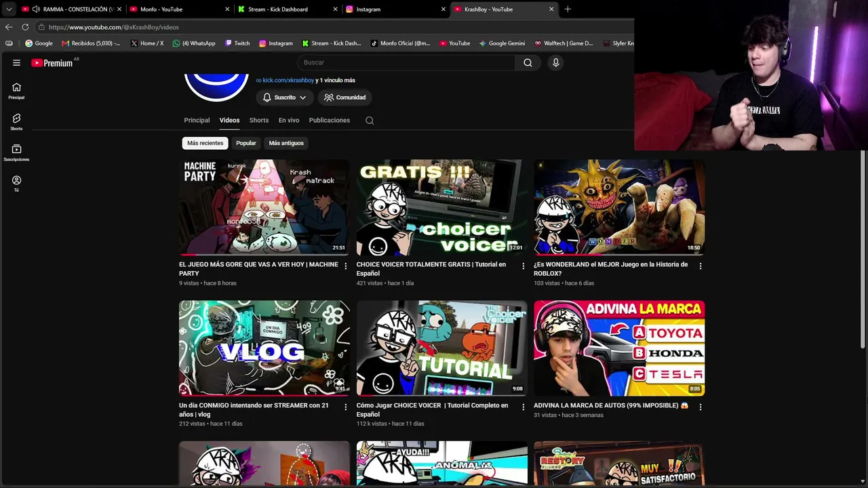The height and width of the screenshot is (488, 868).
Task: Open options for the vlog video
Action: click(345, 407)
